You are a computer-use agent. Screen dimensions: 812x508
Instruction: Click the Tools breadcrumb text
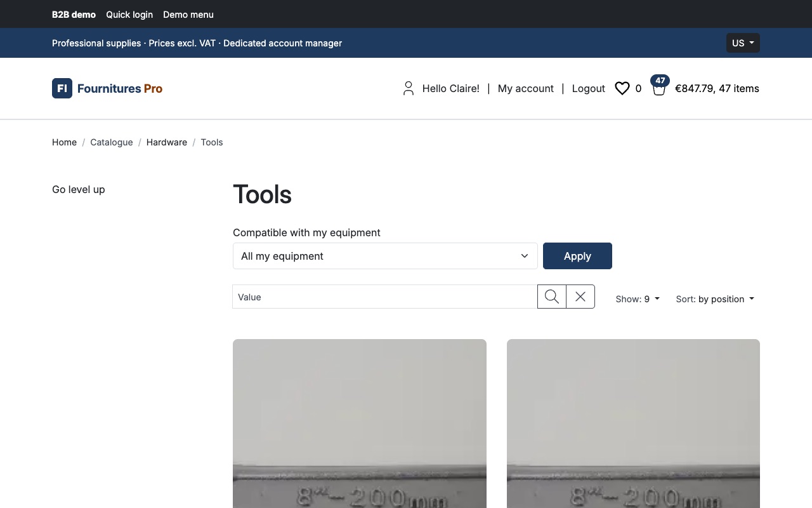212,142
